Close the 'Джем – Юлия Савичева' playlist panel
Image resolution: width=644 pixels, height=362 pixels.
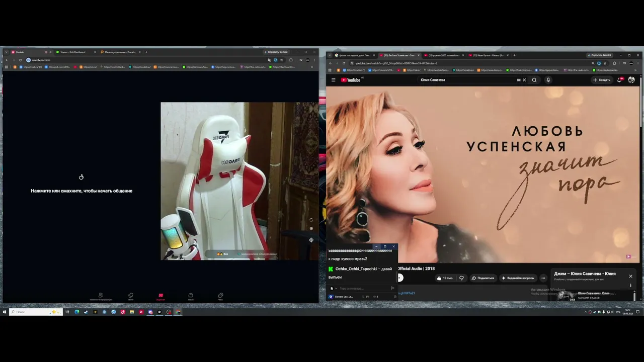[630, 276]
